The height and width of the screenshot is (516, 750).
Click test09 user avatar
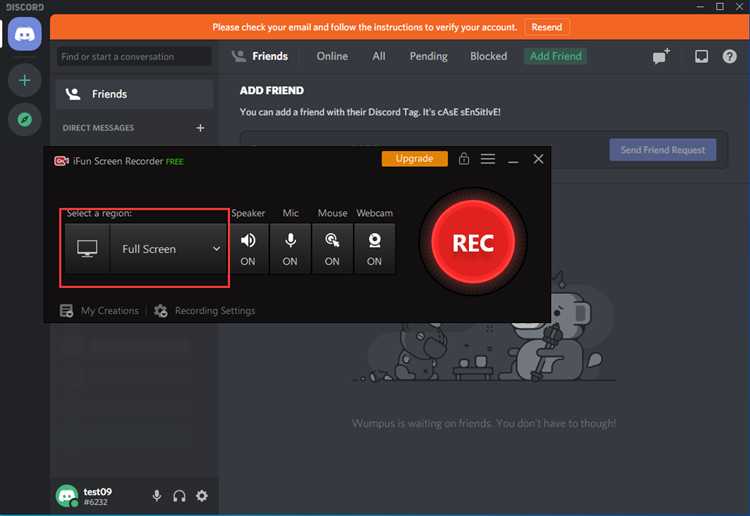tap(66, 496)
